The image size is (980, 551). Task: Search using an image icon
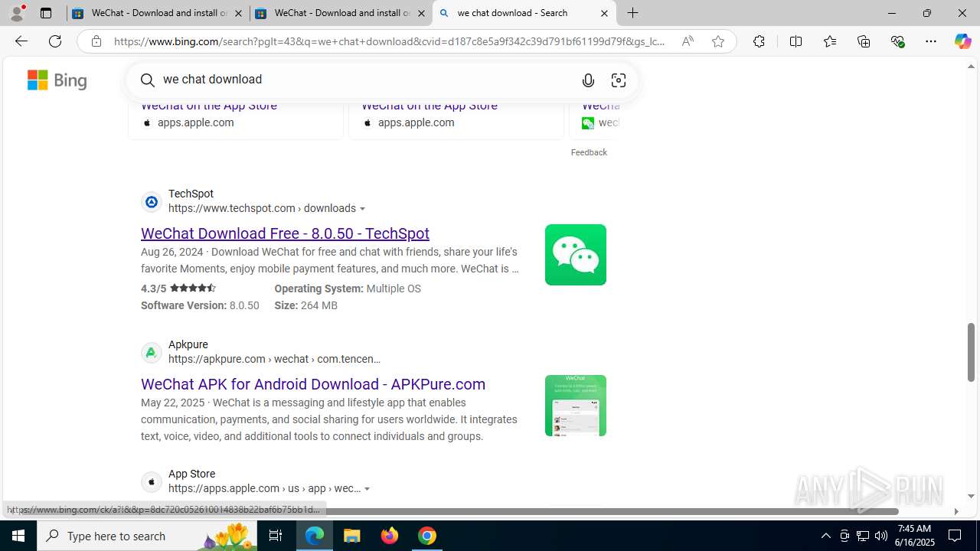pos(619,80)
